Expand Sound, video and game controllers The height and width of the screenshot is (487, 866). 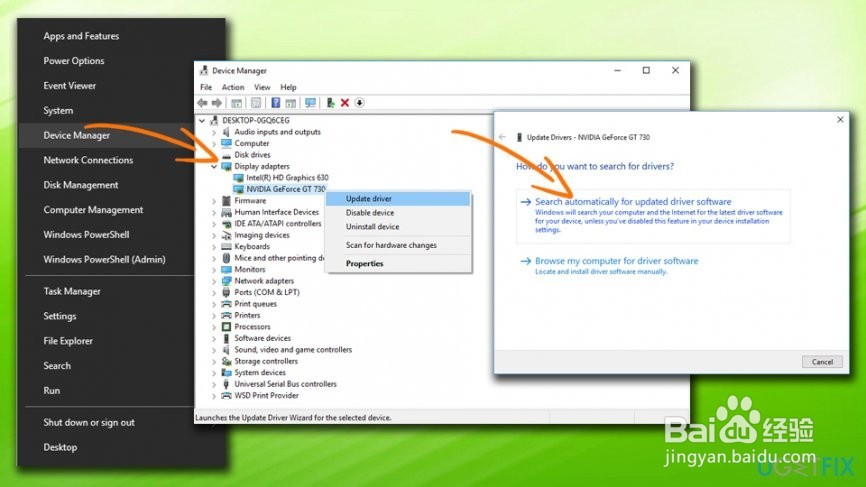pos(214,350)
